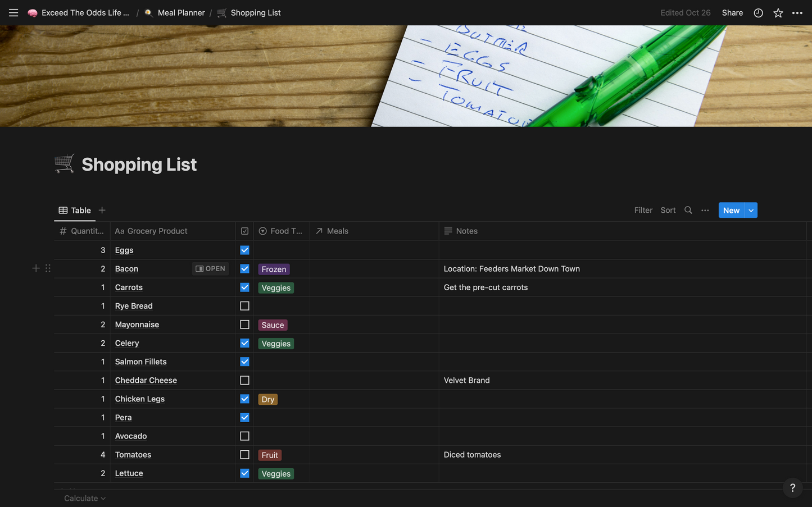
Task: Click the Food Type column header
Action: tap(282, 231)
